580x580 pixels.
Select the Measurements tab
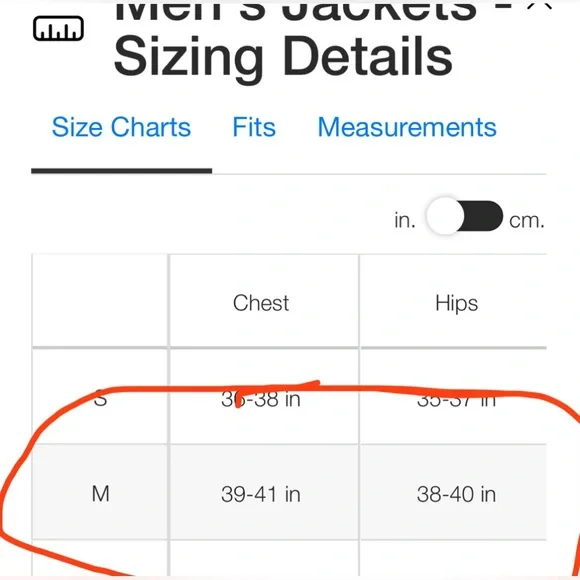[x=407, y=127]
